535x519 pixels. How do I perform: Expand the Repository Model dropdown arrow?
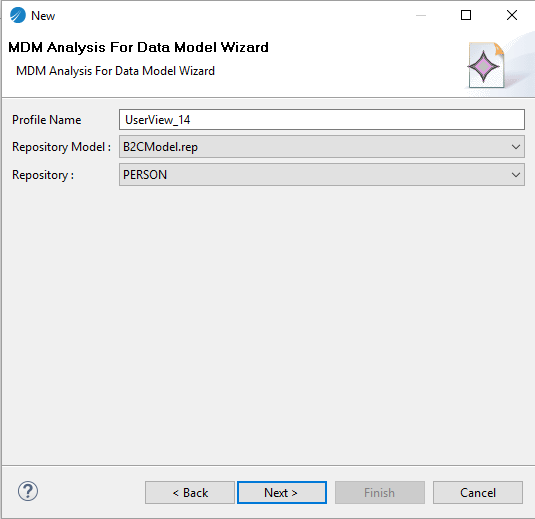[516, 147]
